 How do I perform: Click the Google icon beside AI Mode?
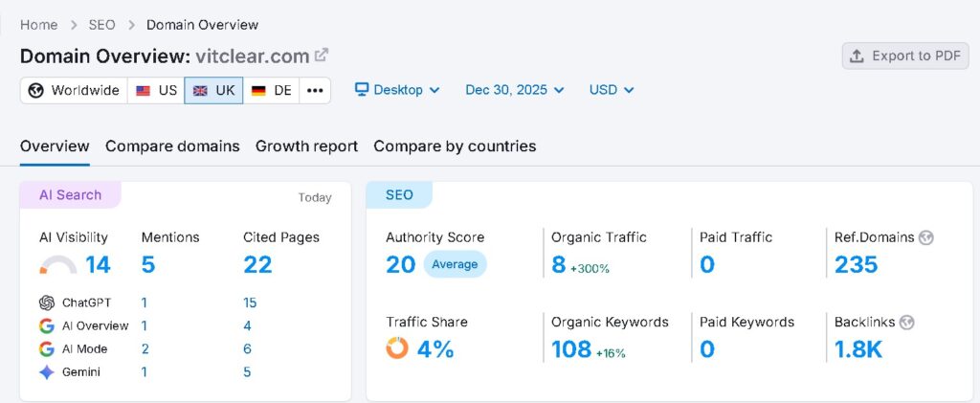[46, 348]
